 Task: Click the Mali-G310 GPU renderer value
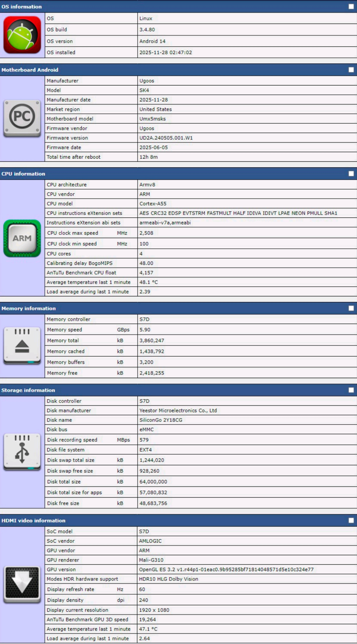pyautogui.click(x=151, y=560)
